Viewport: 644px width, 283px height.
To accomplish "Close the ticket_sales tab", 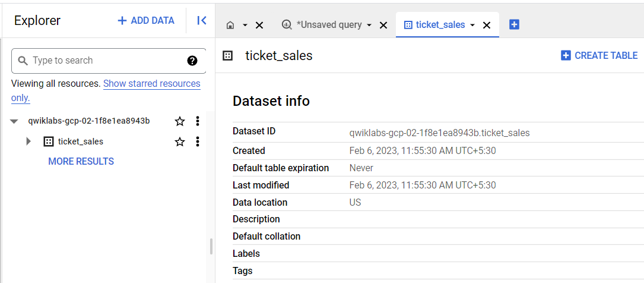I will (487, 26).
